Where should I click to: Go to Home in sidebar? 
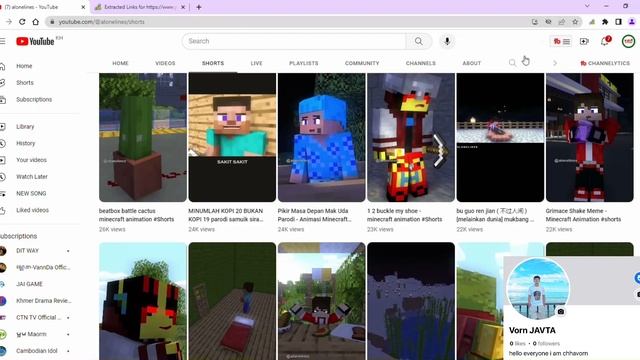[x=24, y=66]
